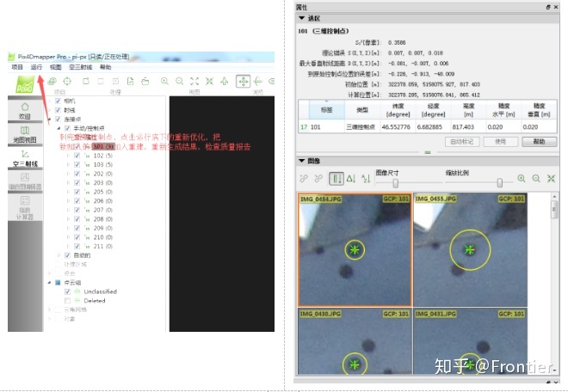
Task: Collapse the 连接点 tree node
Action: [49, 119]
